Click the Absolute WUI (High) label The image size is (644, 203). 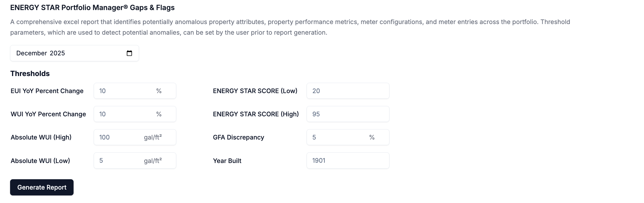click(41, 137)
